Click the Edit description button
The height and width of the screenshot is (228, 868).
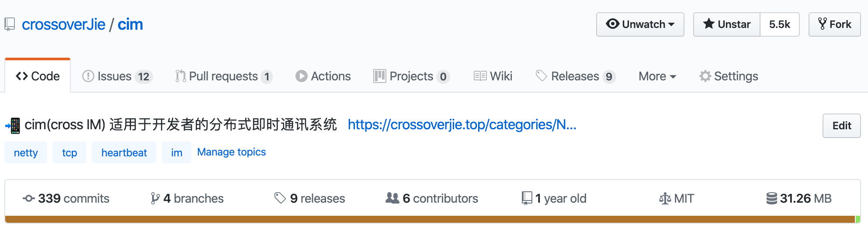pos(842,126)
